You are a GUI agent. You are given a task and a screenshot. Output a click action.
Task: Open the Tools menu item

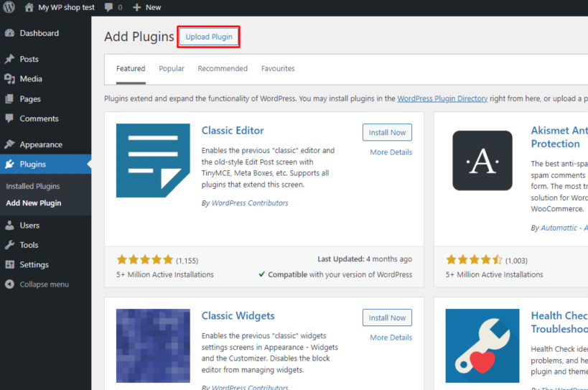click(x=29, y=245)
